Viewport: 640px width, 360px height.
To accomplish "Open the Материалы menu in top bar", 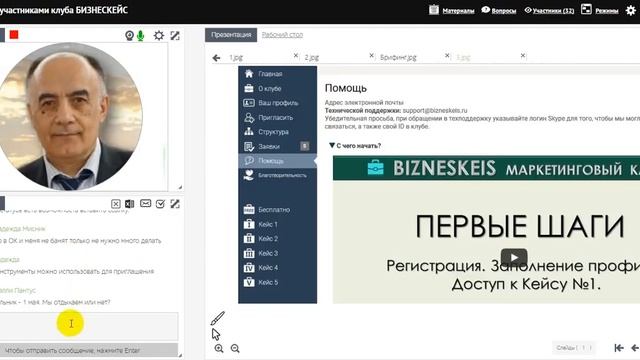I will click(x=452, y=10).
